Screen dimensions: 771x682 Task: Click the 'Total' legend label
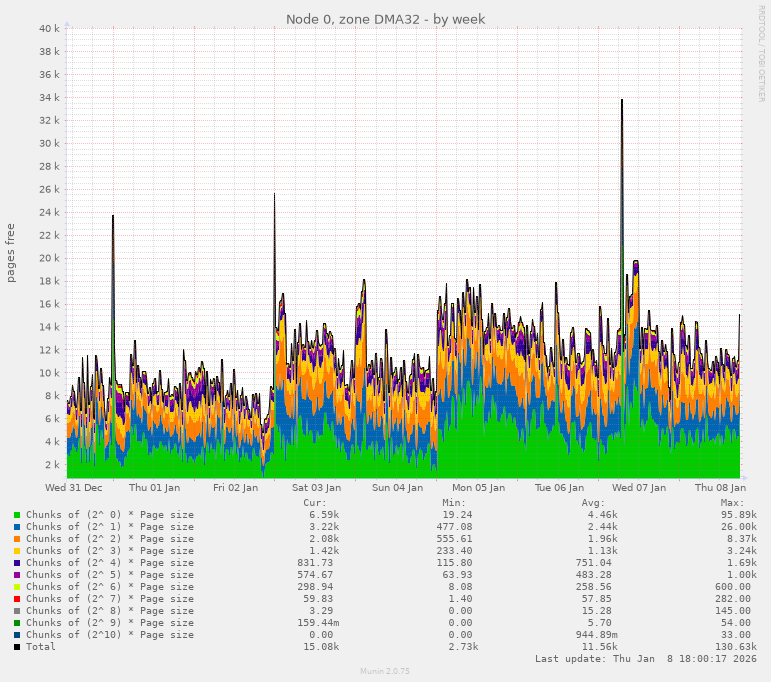[x=41, y=647]
